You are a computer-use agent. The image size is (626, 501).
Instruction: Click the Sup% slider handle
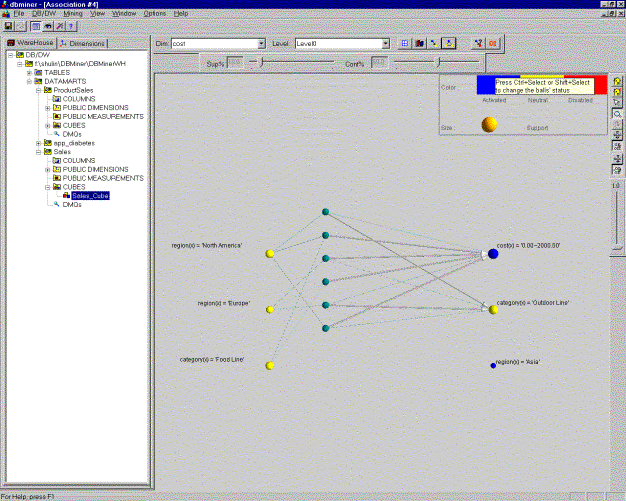262,63
